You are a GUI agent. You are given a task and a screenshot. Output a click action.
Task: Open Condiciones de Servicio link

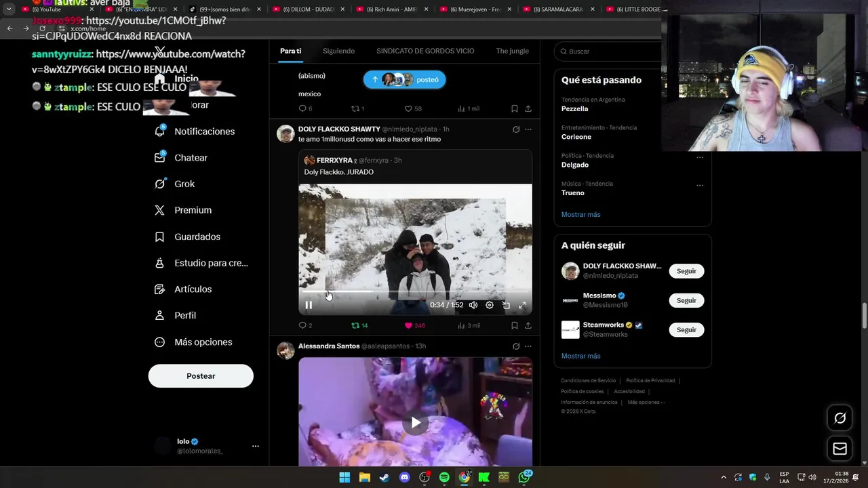588,381
